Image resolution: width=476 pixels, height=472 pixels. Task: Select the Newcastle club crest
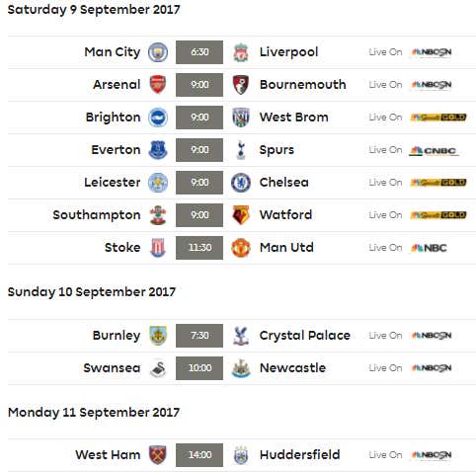pos(241,368)
